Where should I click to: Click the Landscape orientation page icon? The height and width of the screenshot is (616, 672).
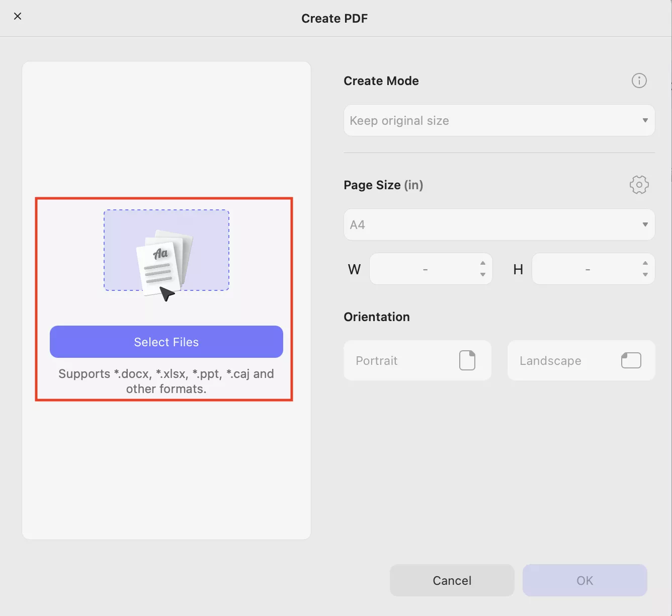631,360
